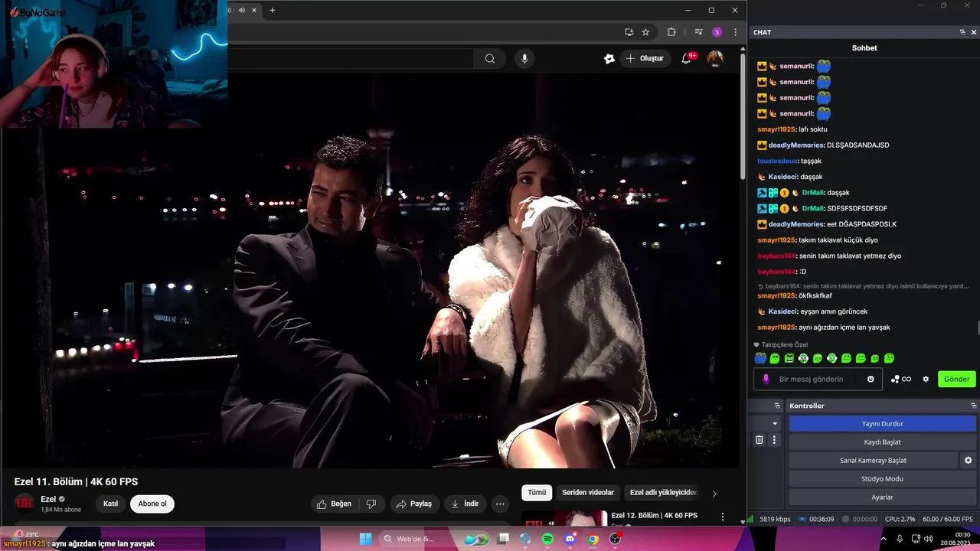
Task: Close the YouTube browser tab
Action: (254, 10)
